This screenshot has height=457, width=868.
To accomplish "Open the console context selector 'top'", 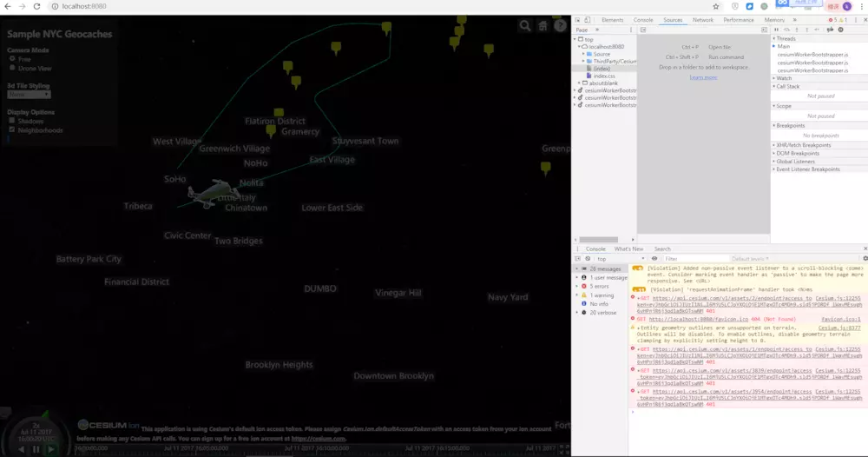I will (x=621, y=259).
